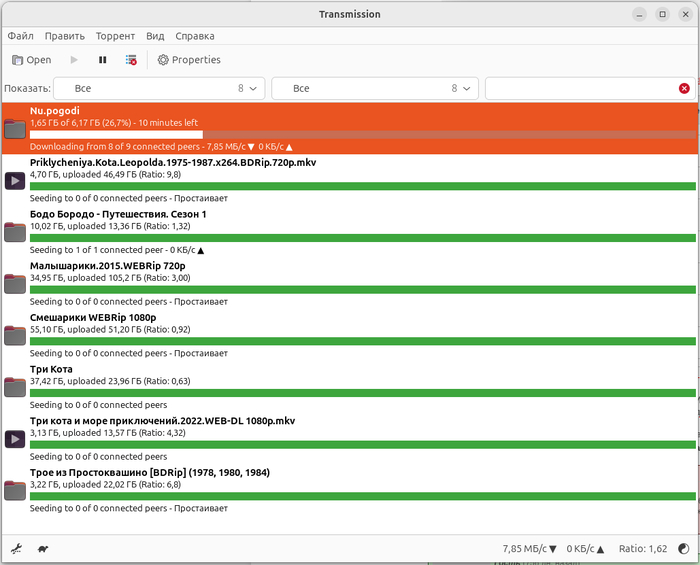The height and width of the screenshot is (565, 700).
Task: Expand the first 'Все' activity filter dropdown
Action: [159, 89]
